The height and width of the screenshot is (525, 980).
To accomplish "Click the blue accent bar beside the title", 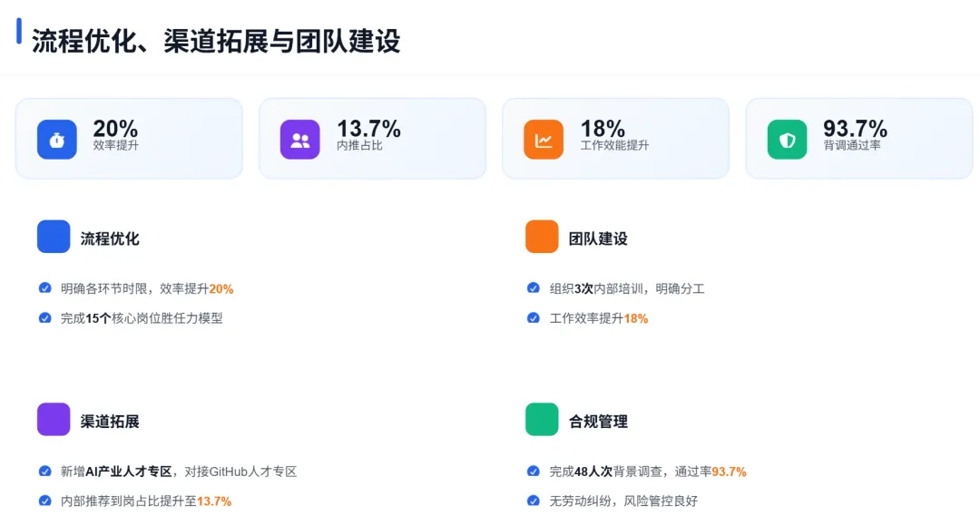I will pos(19,31).
